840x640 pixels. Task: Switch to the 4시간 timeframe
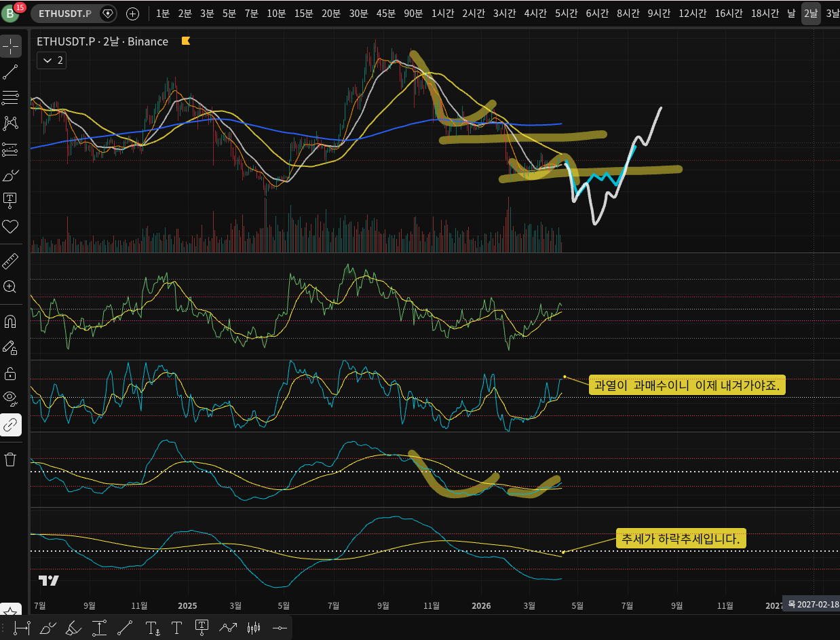pos(536,14)
